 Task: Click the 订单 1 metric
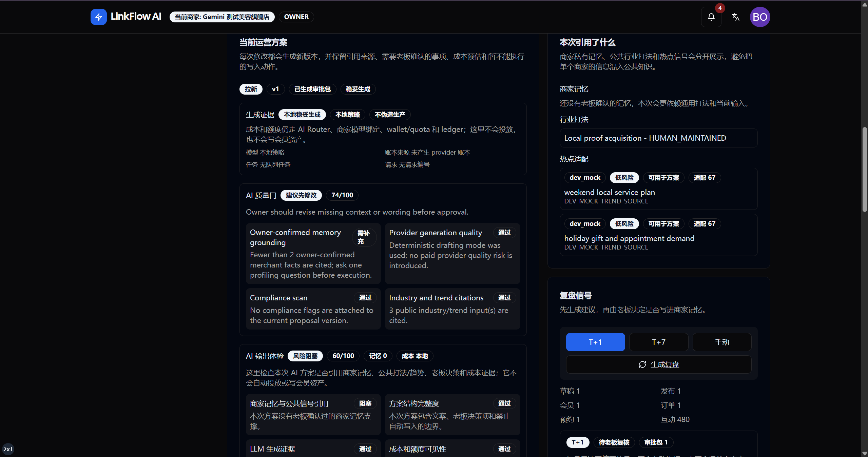click(x=671, y=405)
